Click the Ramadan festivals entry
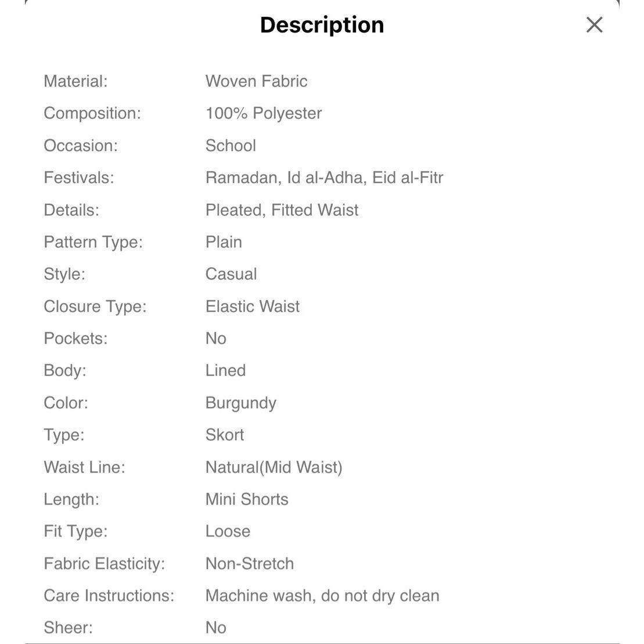The width and height of the screenshot is (644, 644). [243, 178]
